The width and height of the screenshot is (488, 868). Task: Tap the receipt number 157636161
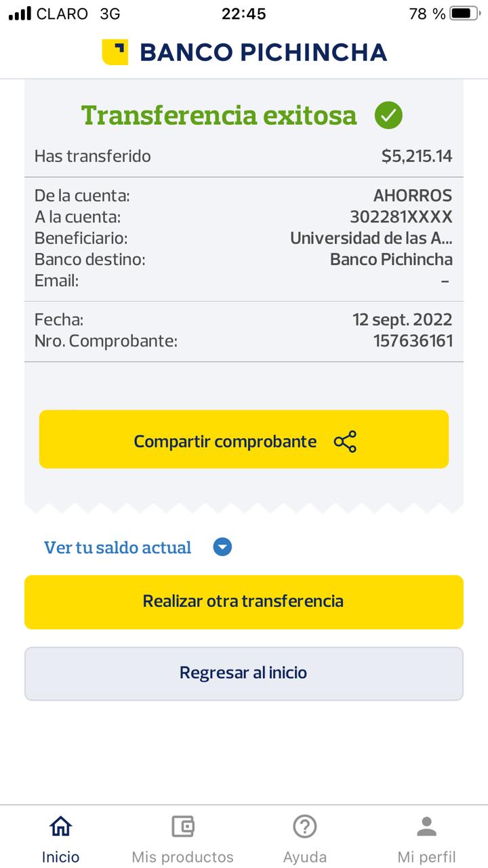(x=413, y=340)
